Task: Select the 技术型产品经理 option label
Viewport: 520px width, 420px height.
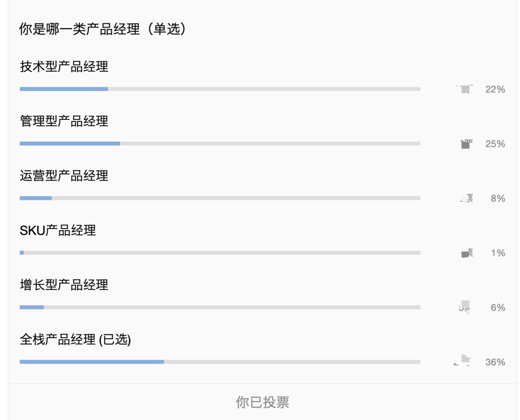Action: (64, 66)
